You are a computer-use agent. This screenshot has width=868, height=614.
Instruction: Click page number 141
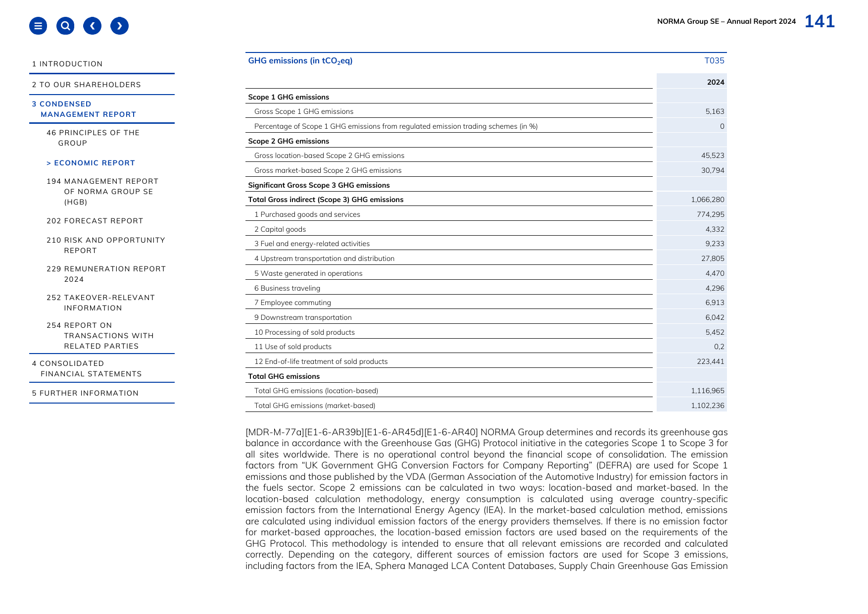point(820,21)
